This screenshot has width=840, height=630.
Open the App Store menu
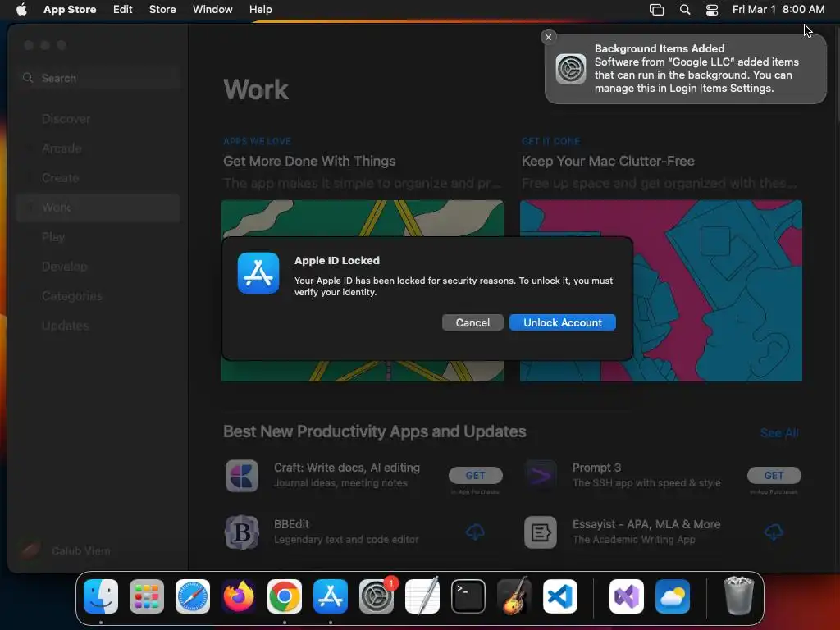click(x=70, y=10)
